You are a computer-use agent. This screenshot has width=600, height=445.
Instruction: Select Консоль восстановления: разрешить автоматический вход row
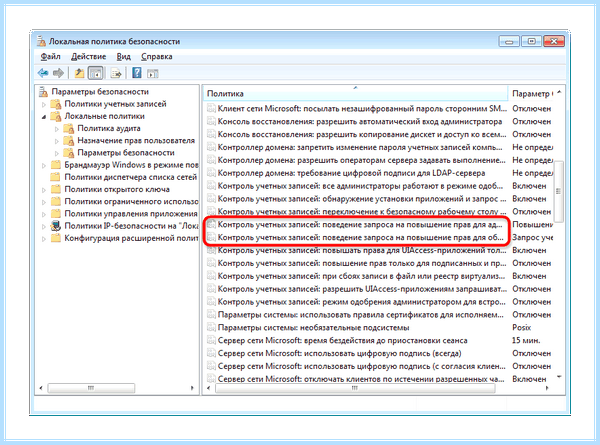360,122
